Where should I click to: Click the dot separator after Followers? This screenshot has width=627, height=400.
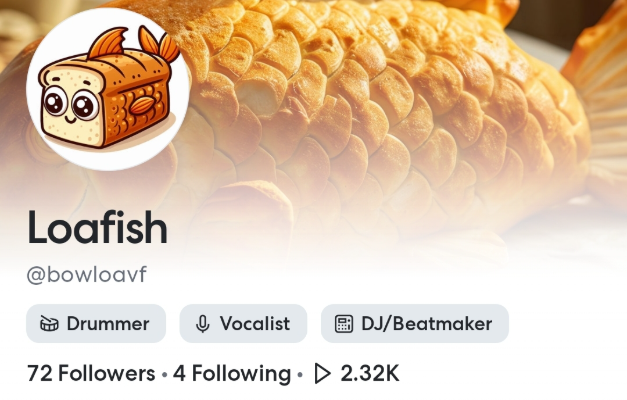click(x=164, y=375)
